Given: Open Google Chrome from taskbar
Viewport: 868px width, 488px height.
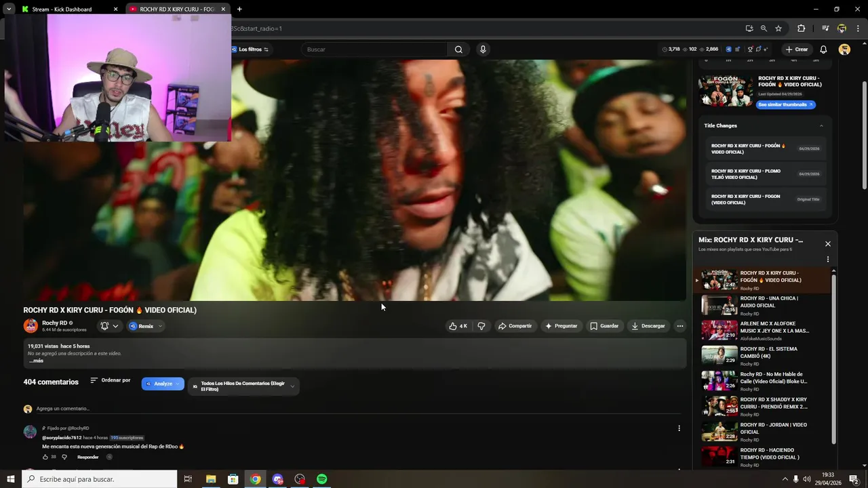Looking at the screenshot, I should [x=255, y=479].
